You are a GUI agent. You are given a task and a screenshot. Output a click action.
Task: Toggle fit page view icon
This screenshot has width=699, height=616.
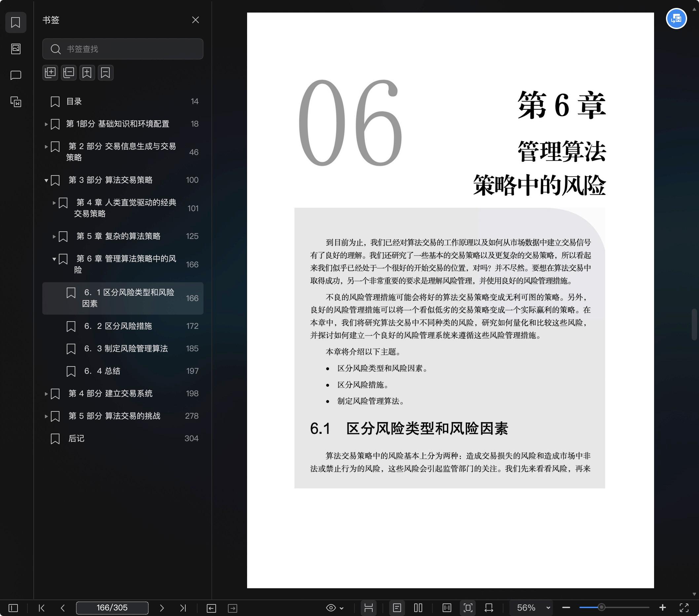pyautogui.click(x=468, y=608)
